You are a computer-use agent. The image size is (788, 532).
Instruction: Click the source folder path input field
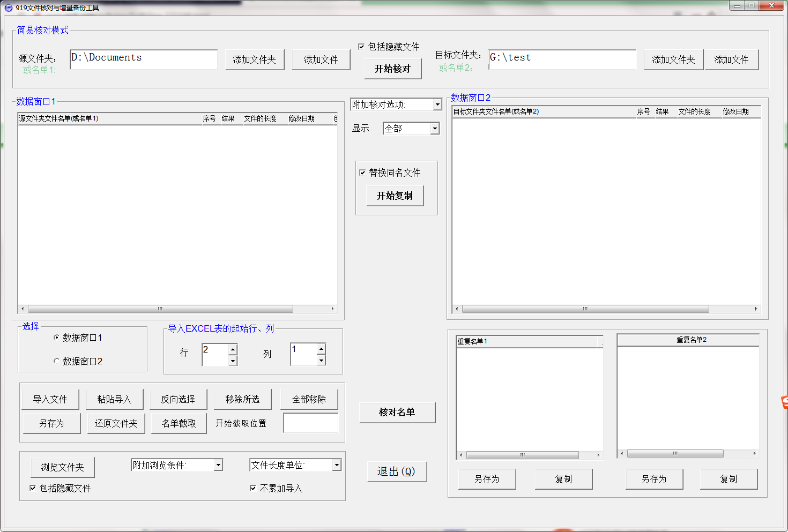tap(143, 59)
